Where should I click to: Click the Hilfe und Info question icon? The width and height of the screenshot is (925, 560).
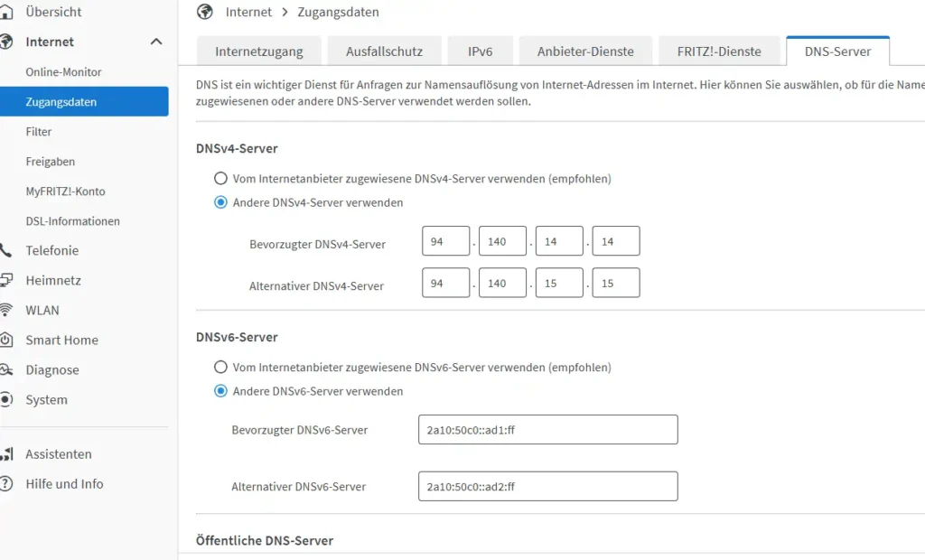pyautogui.click(x=5, y=484)
